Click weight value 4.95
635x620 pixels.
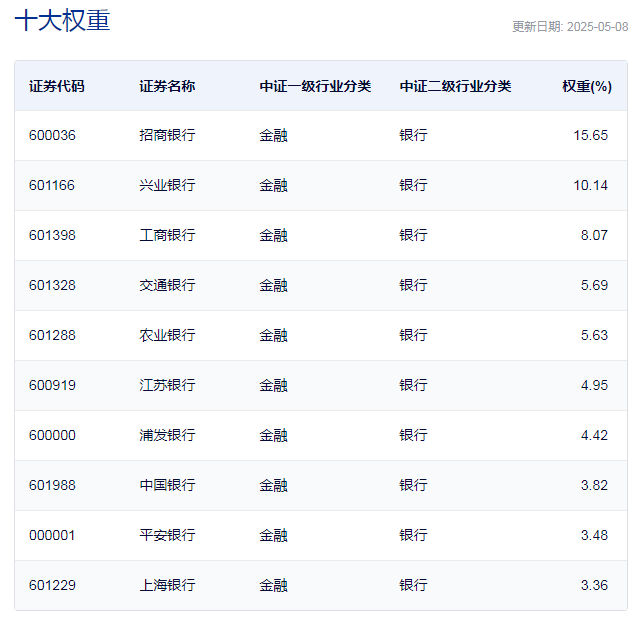pyautogui.click(x=594, y=385)
